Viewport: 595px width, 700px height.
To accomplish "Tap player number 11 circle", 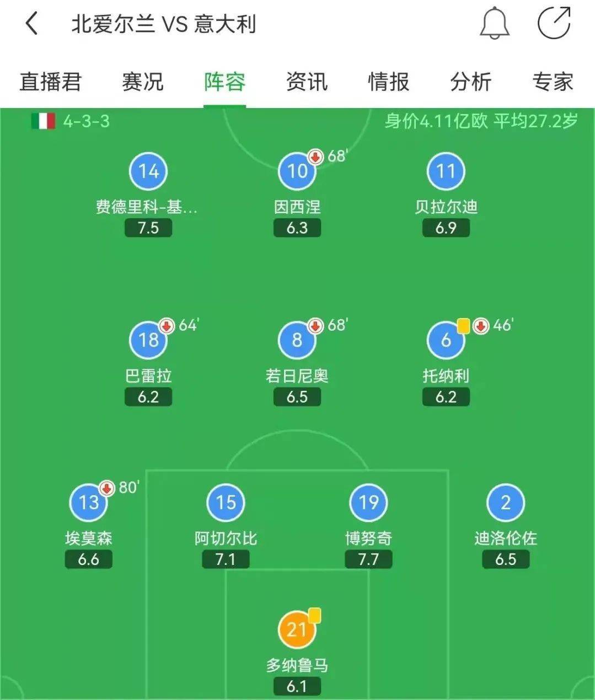I will point(446,171).
